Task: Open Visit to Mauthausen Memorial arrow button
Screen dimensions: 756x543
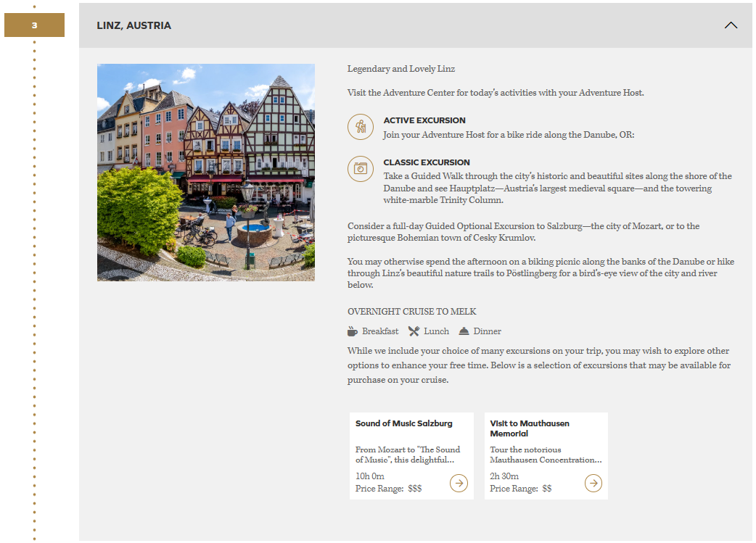Action: pos(593,483)
